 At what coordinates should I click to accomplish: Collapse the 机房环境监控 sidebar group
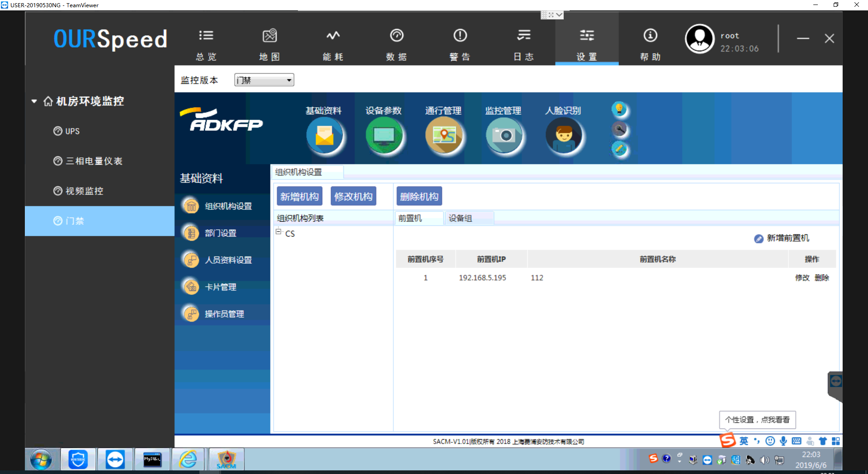point(34,101)
